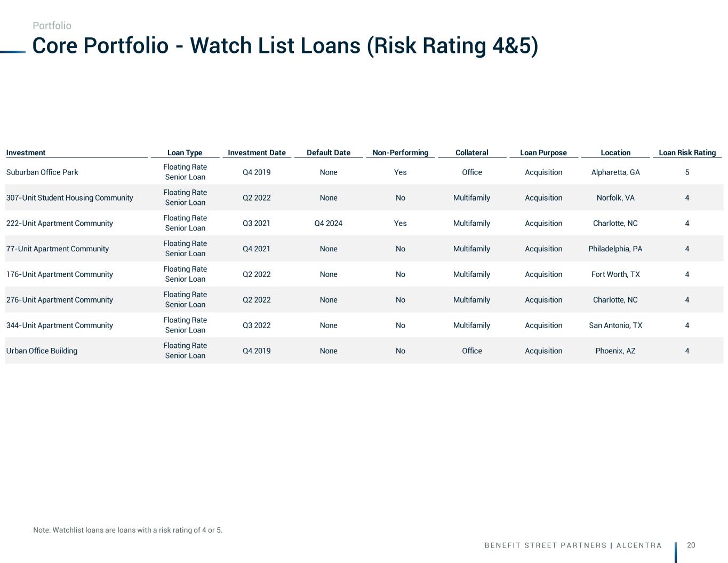Select the risk rating 5 cell
The image size is (728, 563).
click(687, 172)
